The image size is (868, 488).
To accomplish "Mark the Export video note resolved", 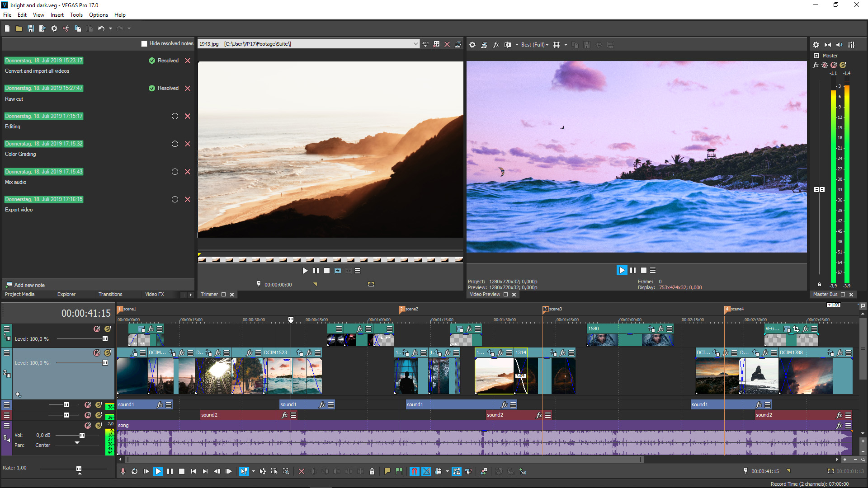I will click(x=175, y=199).
